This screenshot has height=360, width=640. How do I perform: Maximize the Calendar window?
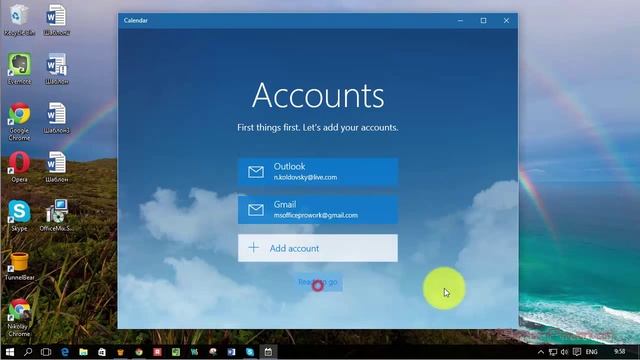483,20
